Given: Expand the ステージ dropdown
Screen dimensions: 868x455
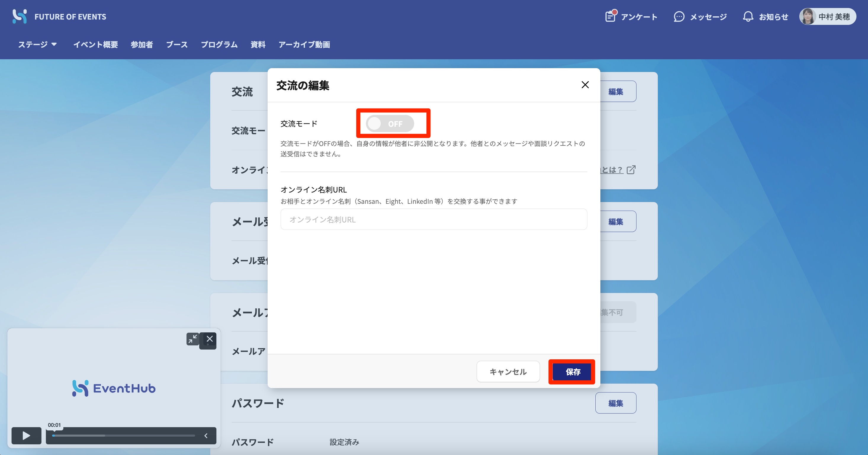Looking at the screenshot, I should [x=37, y=44].
